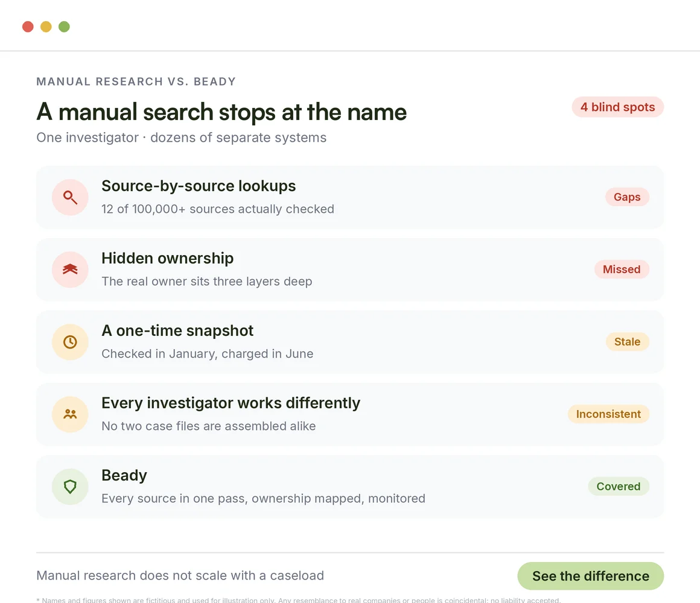Click the Covered status badge
Screen dimensions: 700x603
pyautogui.click(x=619, y=486)
